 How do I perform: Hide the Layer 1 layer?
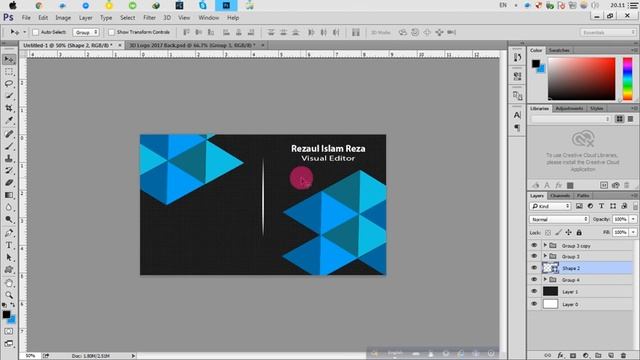click(534, 291)
